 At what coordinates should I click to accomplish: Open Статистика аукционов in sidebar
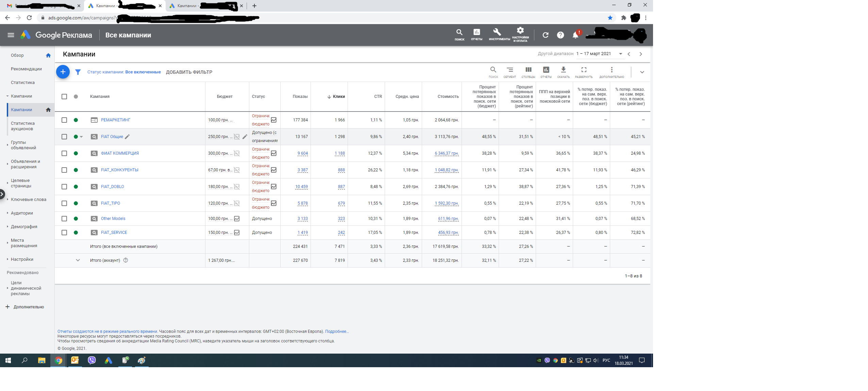pos(23,126)
